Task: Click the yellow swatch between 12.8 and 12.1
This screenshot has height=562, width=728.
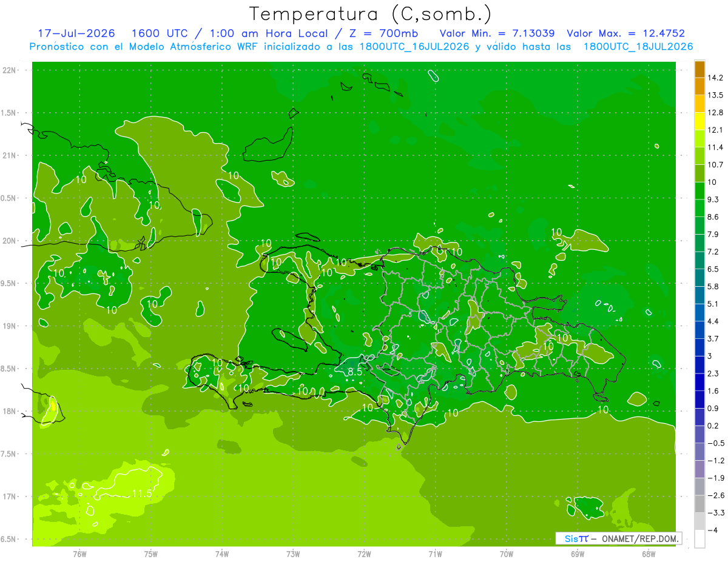Action: pyautogui.click(x=699, y=121)
